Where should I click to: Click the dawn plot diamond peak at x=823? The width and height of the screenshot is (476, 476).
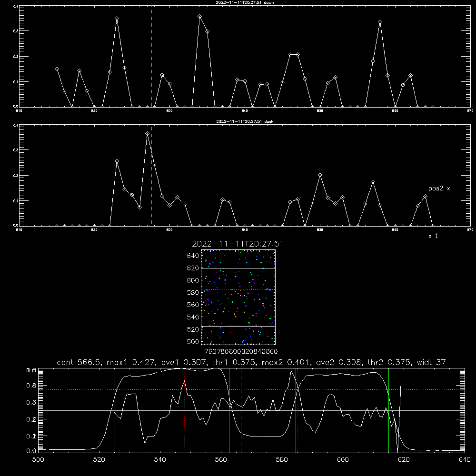[117, 19]
